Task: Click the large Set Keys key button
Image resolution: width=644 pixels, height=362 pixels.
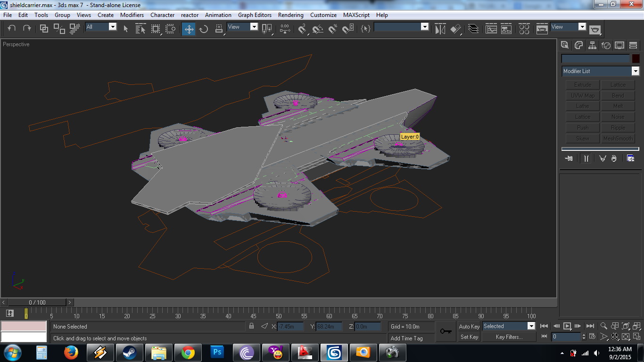Action: pyautogui.click(x=446, y=331)
